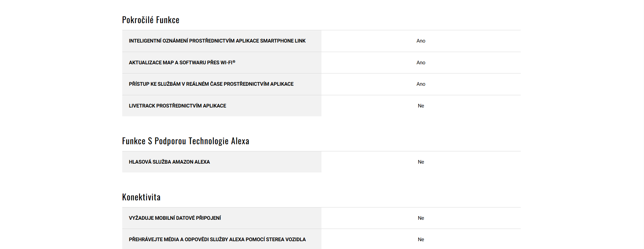Click the 'PŘEHRÁVEJTE MÉDIA' words in last row
644x249 pixels.
point(154,239)
